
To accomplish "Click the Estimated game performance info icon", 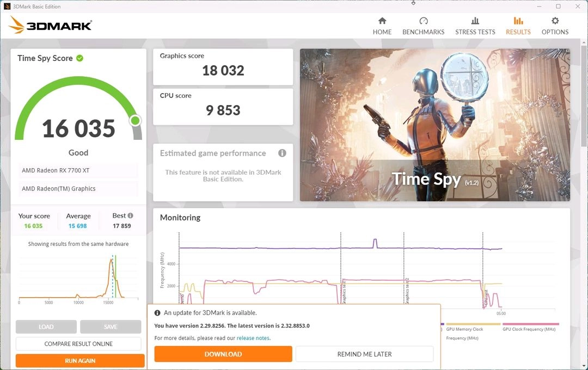I will pos(283,153).
